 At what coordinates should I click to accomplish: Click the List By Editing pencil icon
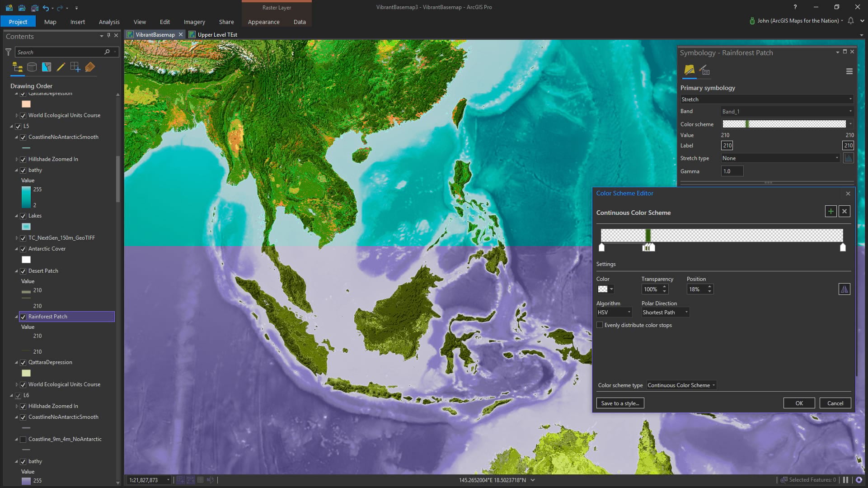pyautogui.click(x=61, y=67)
